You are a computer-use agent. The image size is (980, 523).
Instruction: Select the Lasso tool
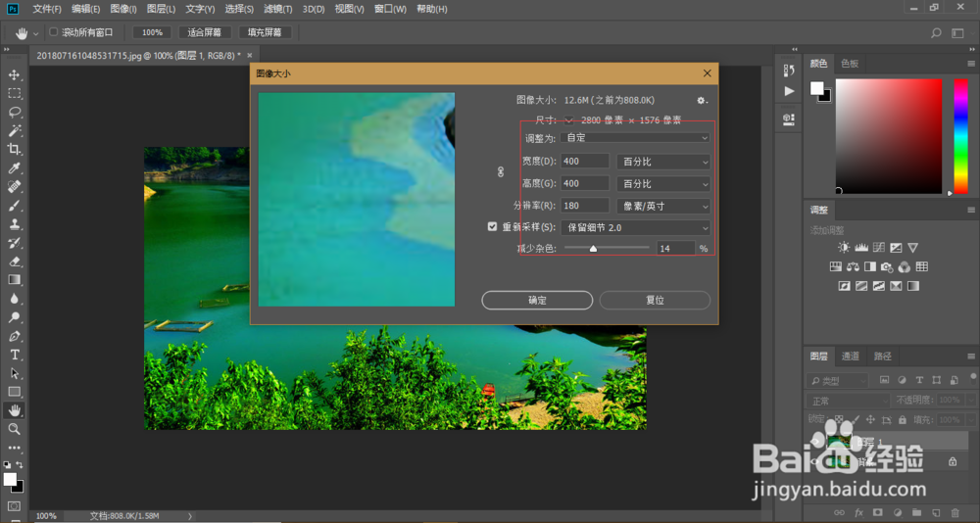tap(14, 112)
